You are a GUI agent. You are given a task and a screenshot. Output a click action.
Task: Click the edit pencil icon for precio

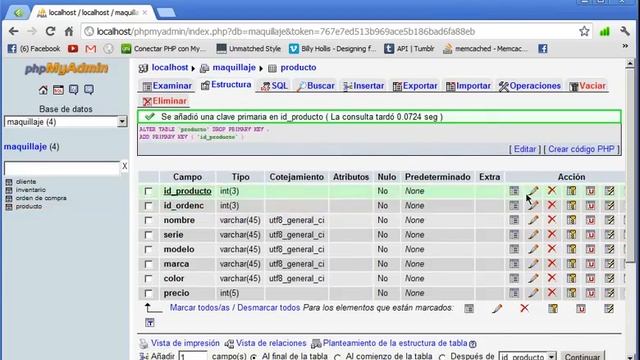[x=533, y=293]
